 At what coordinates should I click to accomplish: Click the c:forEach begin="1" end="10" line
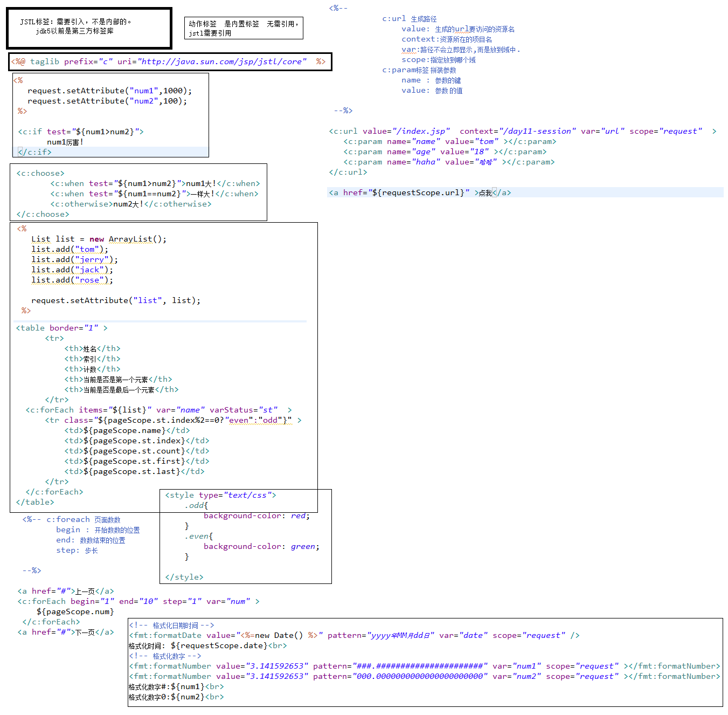click(x=138, y=601)
